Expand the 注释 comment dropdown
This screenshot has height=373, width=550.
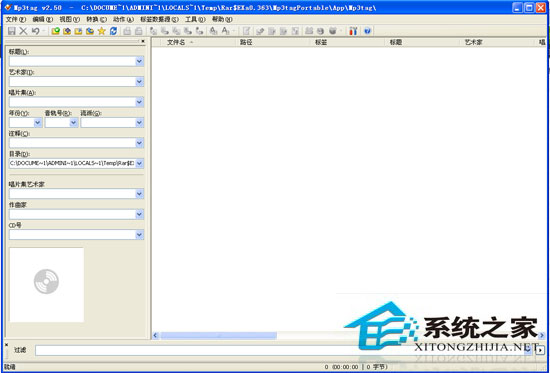pyautogui.click(x=139, y=143)
